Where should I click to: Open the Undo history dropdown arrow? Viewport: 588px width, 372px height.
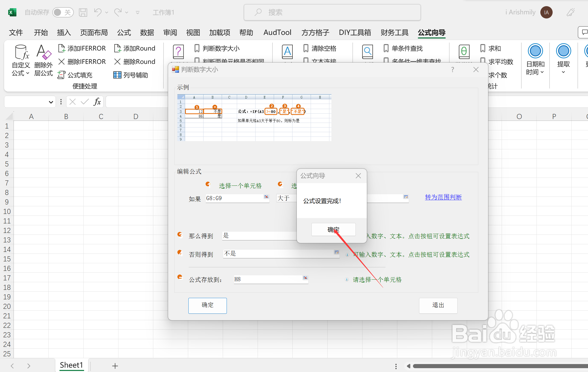point(107,12)
